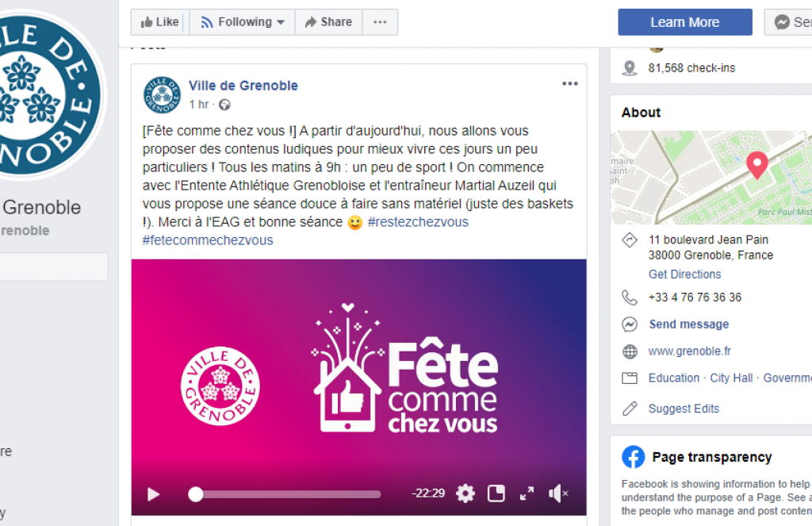Open the #restezchezvous hashtag
The width and height of the screenshot is (812, 526).
point(418,222)
